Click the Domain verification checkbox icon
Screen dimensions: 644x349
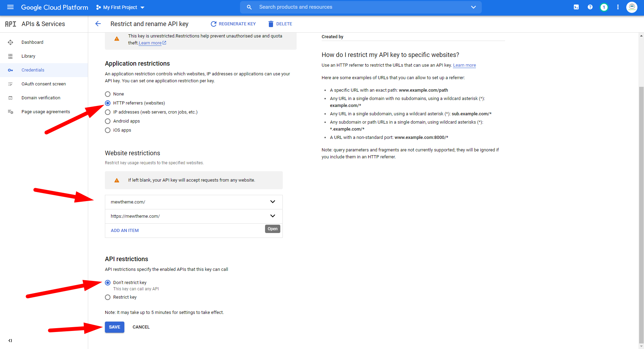tap(10, 98)
